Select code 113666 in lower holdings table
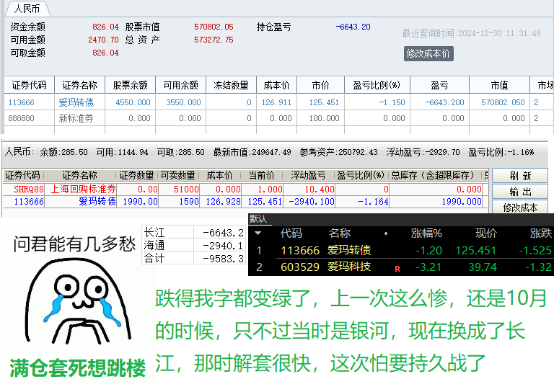Viewport: 554px width, 392px height. [x=29, y=202]
